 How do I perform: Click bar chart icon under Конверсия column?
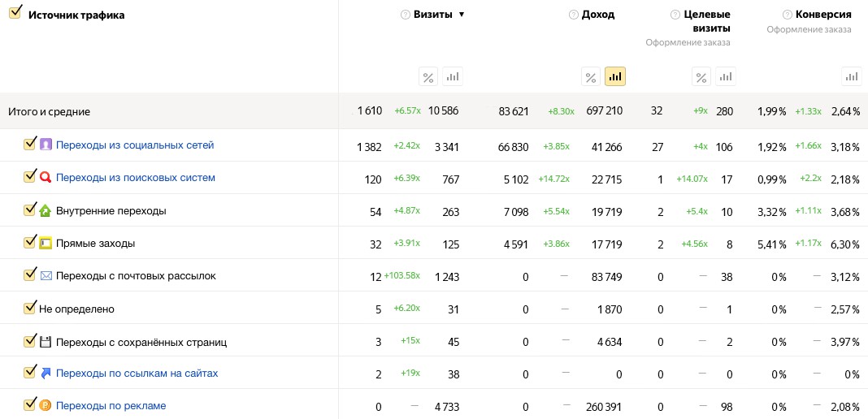(x=851, y=77)
